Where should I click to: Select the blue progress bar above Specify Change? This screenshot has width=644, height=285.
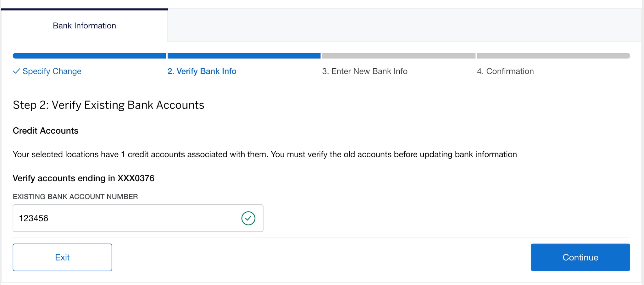click(89, 56)
